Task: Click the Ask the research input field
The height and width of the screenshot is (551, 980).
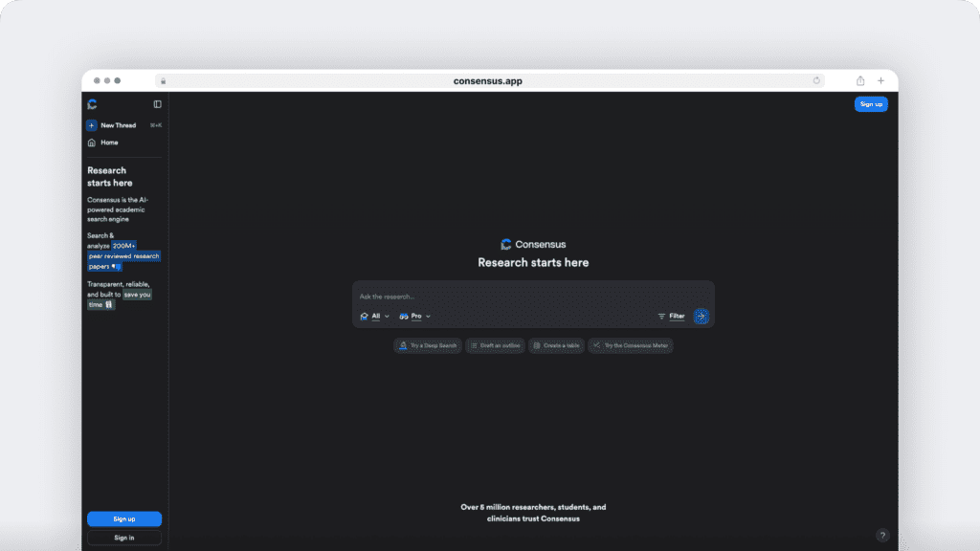Action: (x=517, y=297)
